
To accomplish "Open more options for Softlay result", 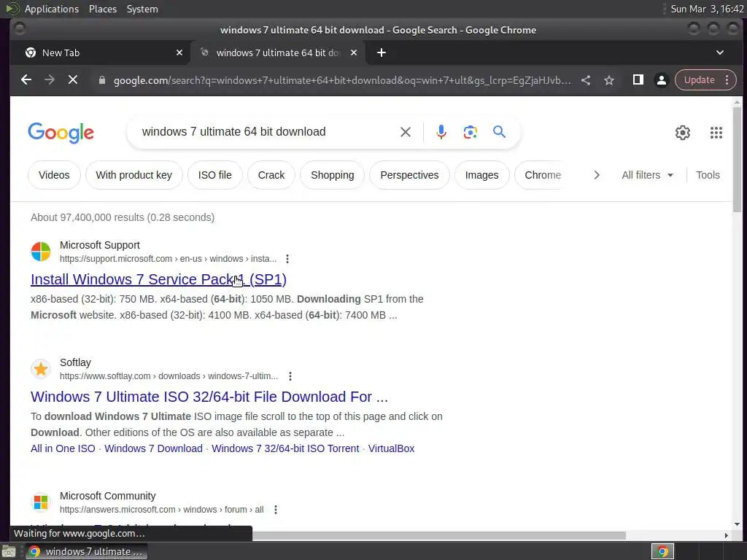I will point(290,376).
